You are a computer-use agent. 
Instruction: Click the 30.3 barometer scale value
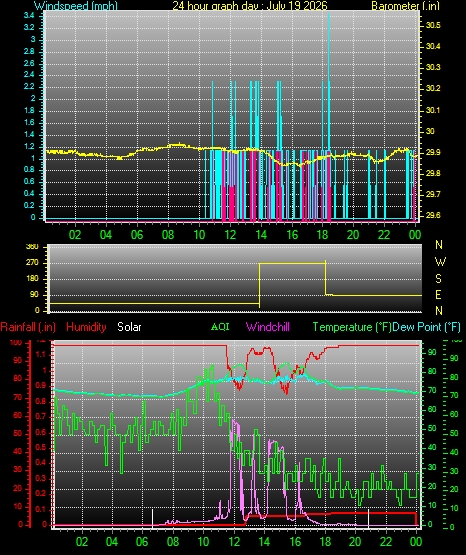pyautogui.click(x=433, y=67)
